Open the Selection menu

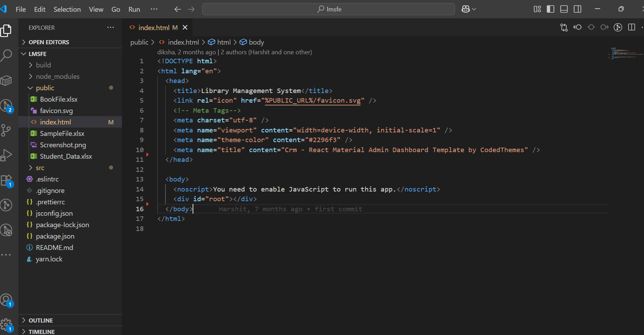(67, 9)
